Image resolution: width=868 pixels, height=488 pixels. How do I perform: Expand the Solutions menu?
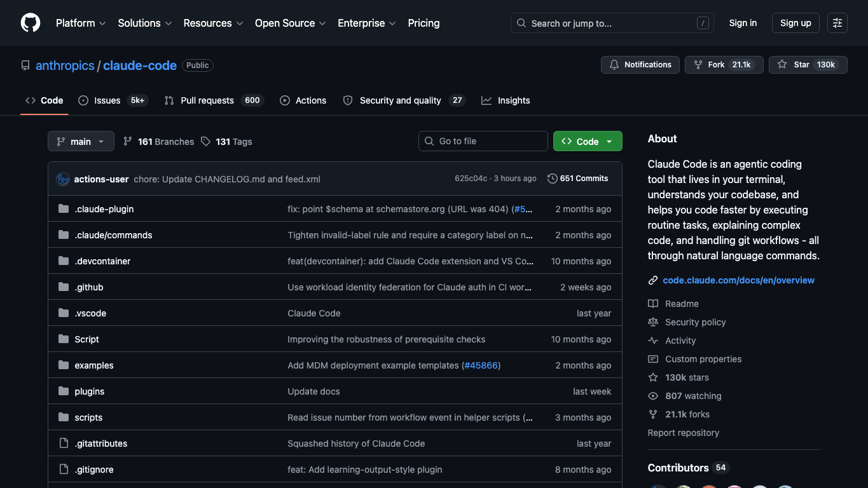click(145, 23)
